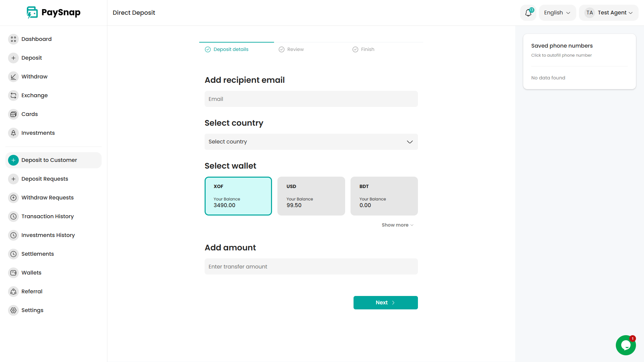Click the Dashboard grid icon in sidebar

coord(13,39)
